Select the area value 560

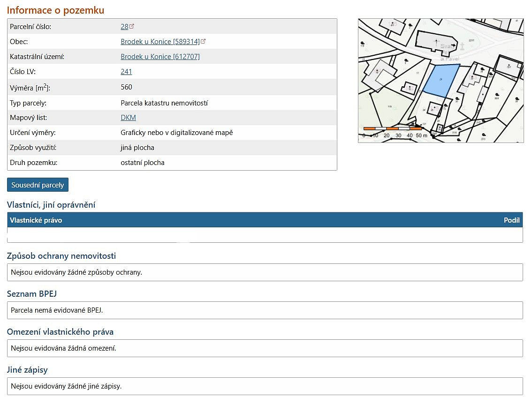126,87
